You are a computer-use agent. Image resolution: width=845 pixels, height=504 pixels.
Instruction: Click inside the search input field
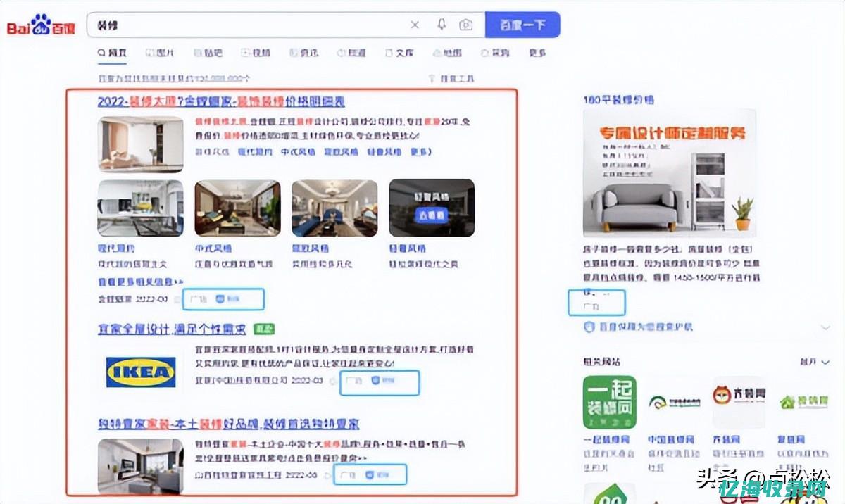coord(246,25)
